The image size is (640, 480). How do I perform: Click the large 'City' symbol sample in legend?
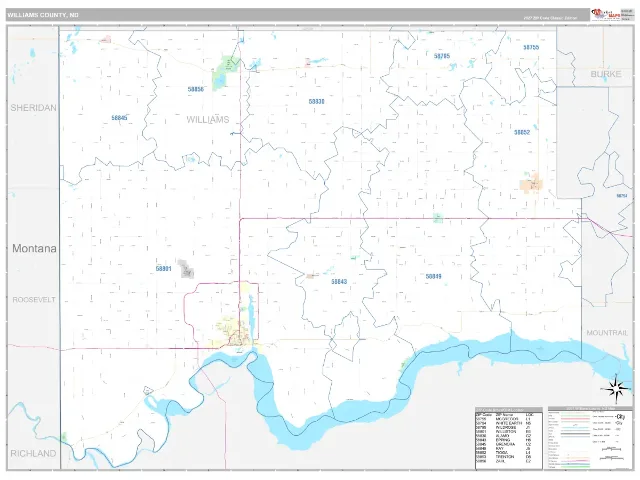click(621, 417)
